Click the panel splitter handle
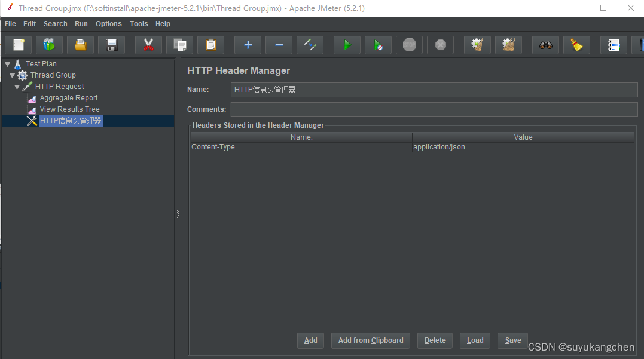The width and height of the screenshot is (644, 359). click(x=178, y=214)
